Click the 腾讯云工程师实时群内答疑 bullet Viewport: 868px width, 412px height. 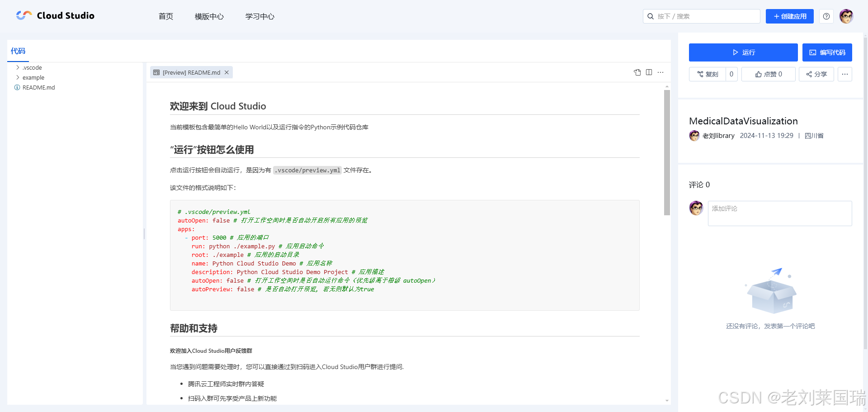[x=226, y=384]
